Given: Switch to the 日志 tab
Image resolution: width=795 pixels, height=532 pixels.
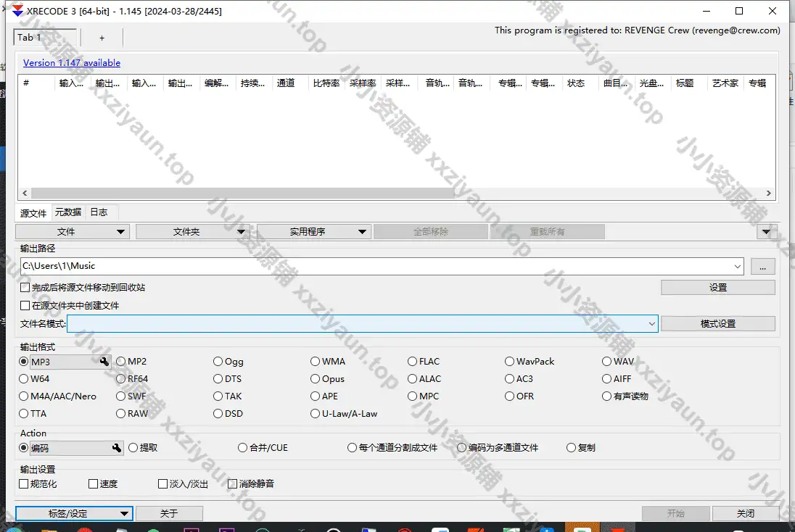Looking at the screenshot, I should click(99, 212).
